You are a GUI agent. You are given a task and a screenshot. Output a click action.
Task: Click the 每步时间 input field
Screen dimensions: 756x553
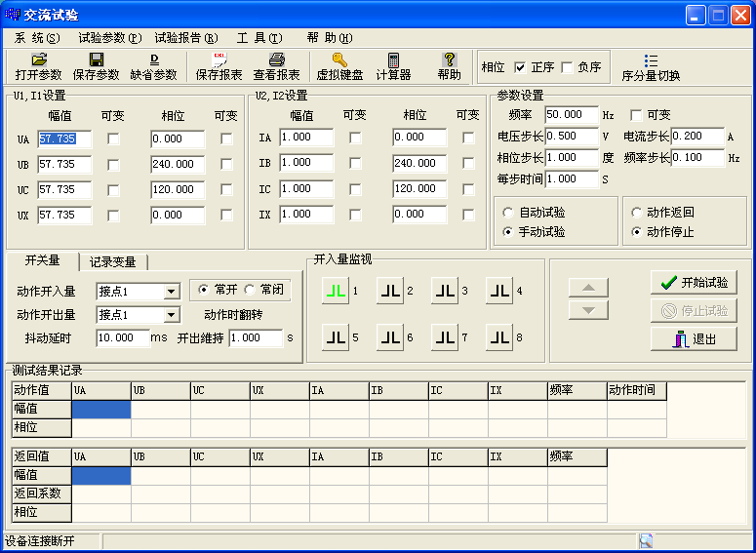(x=572, y=178)
